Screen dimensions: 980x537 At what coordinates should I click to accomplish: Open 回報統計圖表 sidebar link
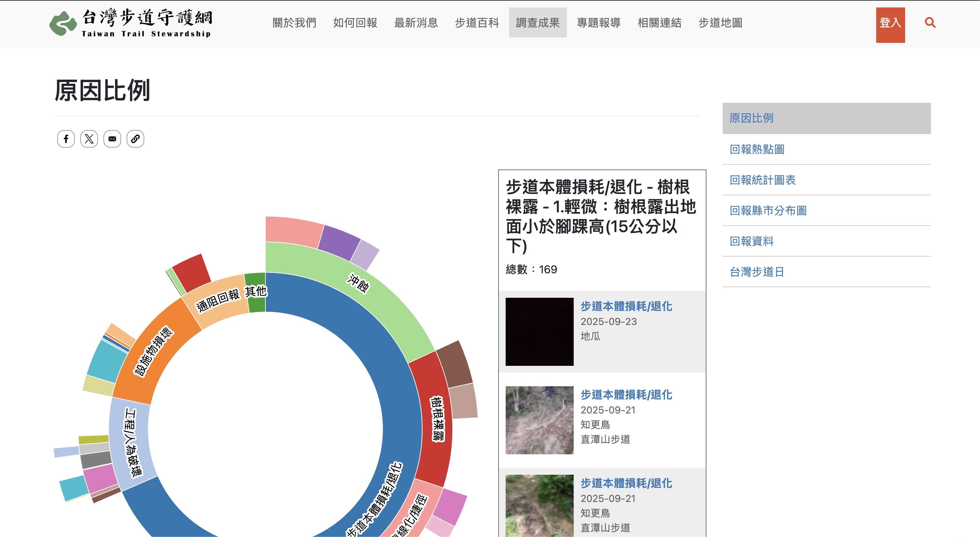pyautogui.click(x=762, y=180)
